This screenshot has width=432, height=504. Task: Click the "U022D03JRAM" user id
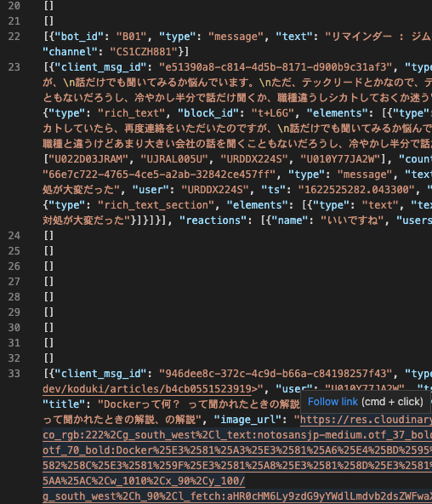pos(88,159)
